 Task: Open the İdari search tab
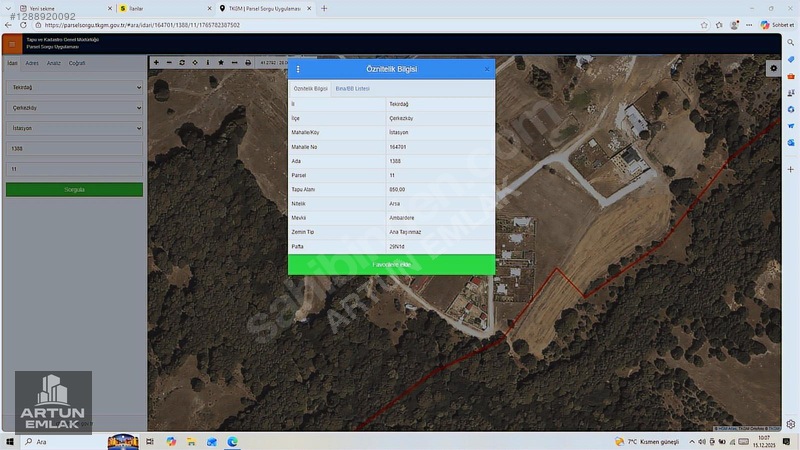[x=12, y=63]
